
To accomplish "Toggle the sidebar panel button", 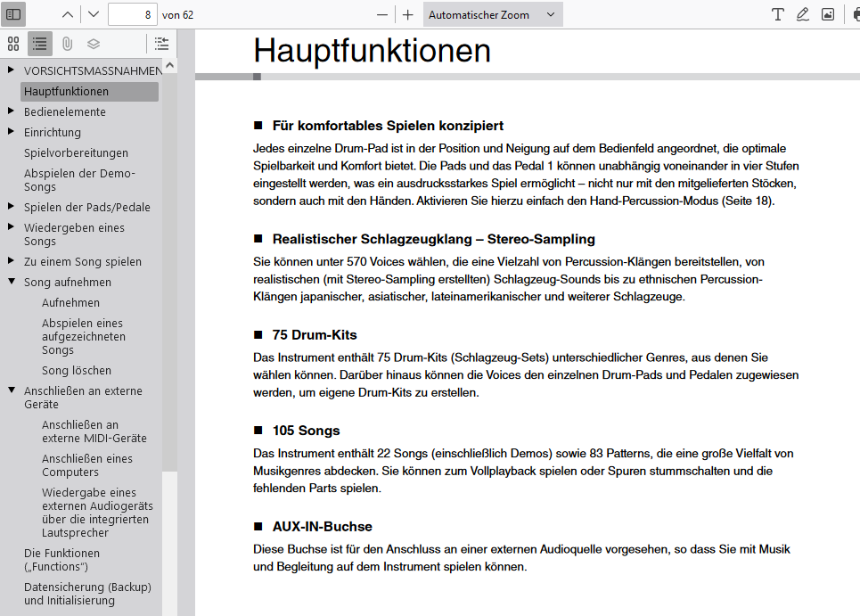I will click(13, 14).
